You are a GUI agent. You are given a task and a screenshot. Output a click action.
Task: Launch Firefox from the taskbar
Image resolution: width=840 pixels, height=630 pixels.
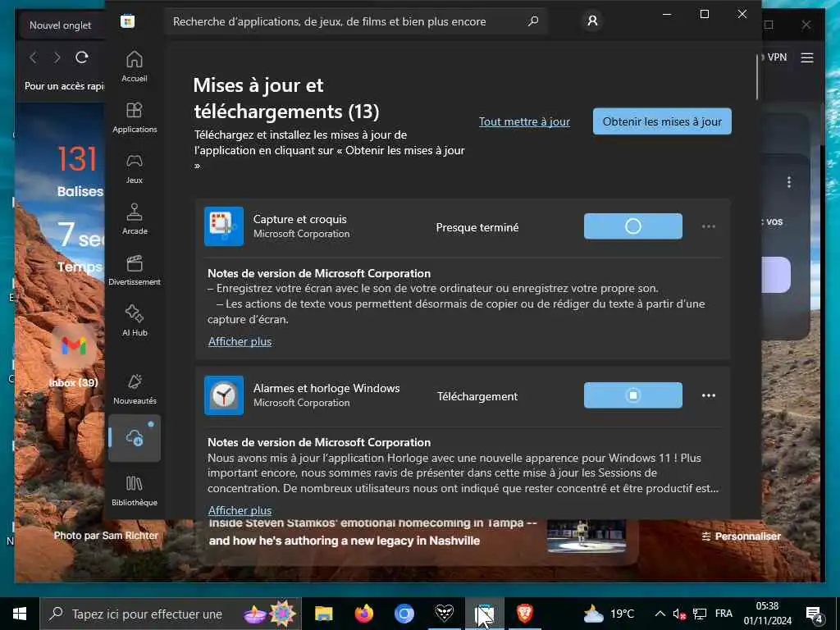pos(363,614)
